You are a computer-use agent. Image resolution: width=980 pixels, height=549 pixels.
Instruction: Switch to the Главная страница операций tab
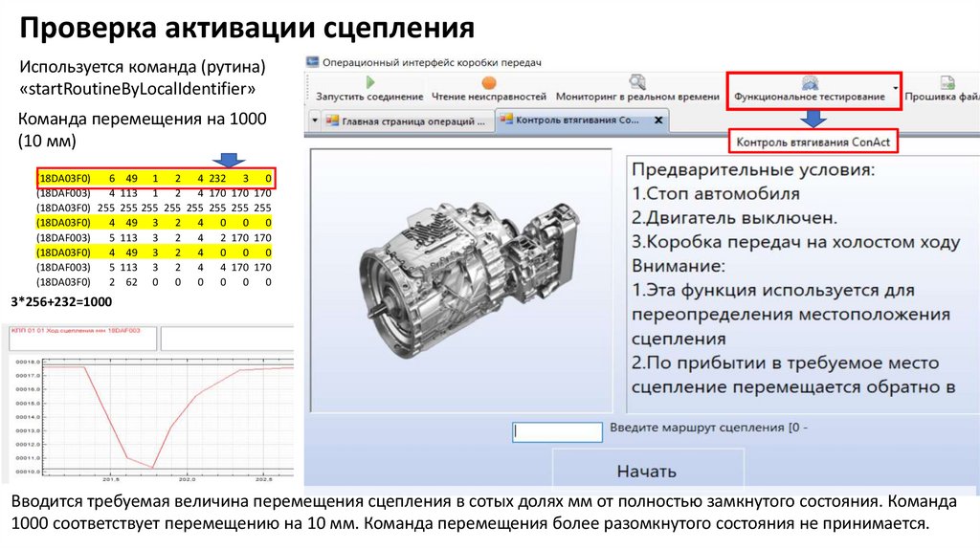[413, 121]
